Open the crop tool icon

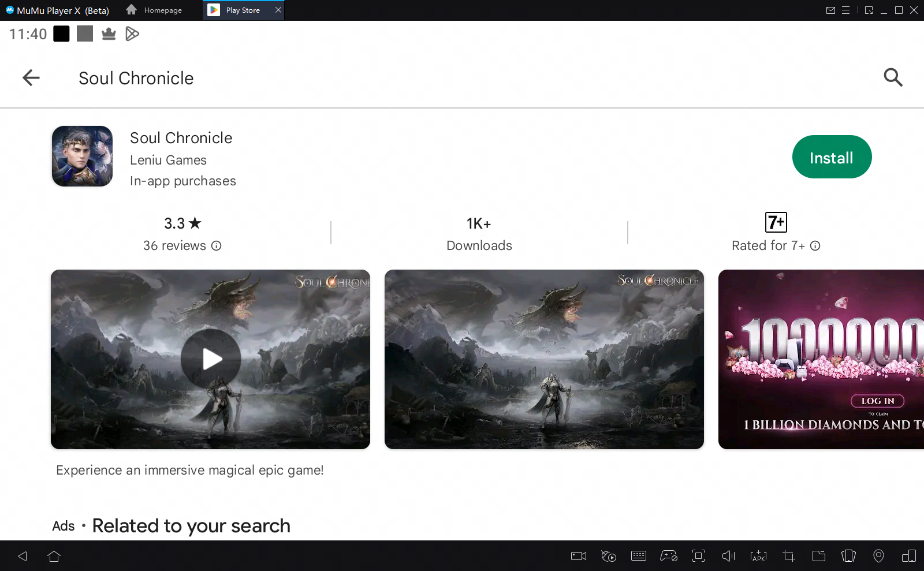(x=789, y=556)
